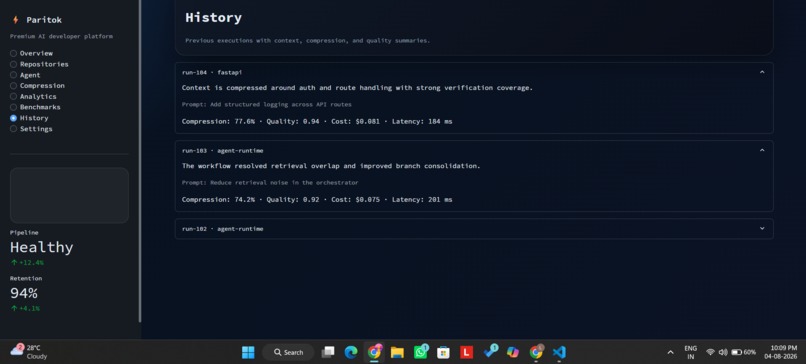806x364 pixels.
Task: Open the second Chrome profile icon in taskbar
Action: pos(536,352)
